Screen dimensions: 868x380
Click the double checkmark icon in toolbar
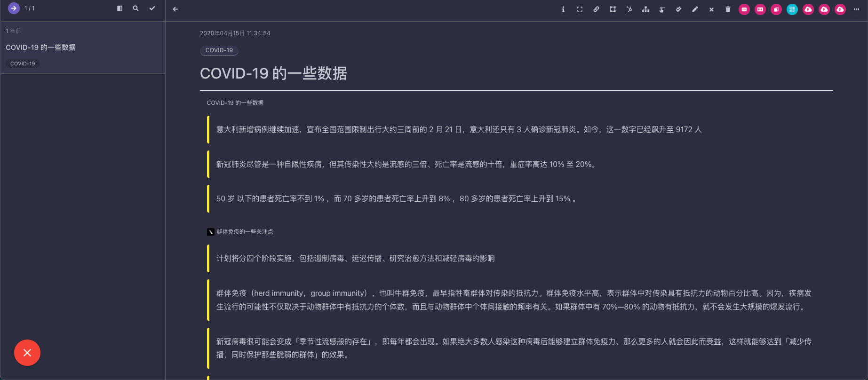pyautogui.click(x=678, y=9)
